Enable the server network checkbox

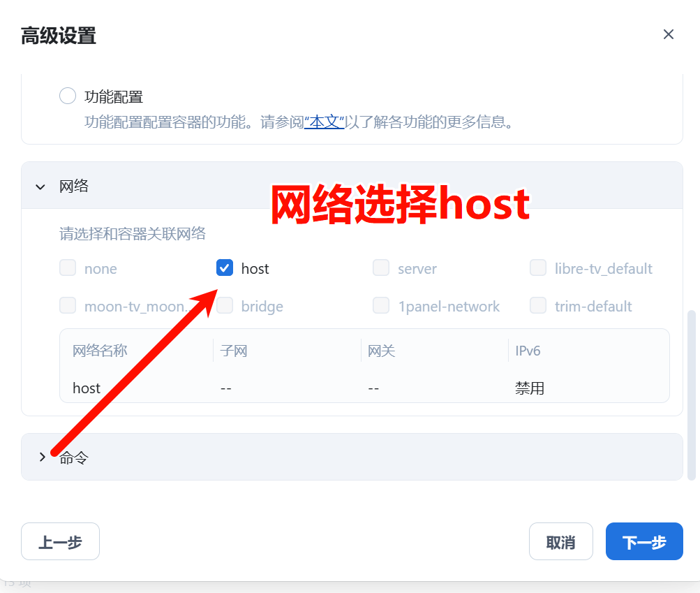[x=381, y=268]
